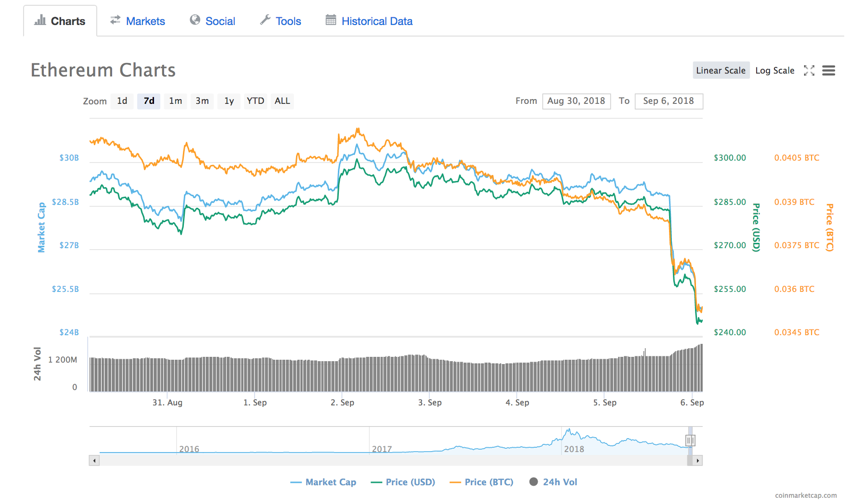Click the calendar icon beside Historical Data
The width and height of the screenshot is (850, 504).
(x=331, y=20)
